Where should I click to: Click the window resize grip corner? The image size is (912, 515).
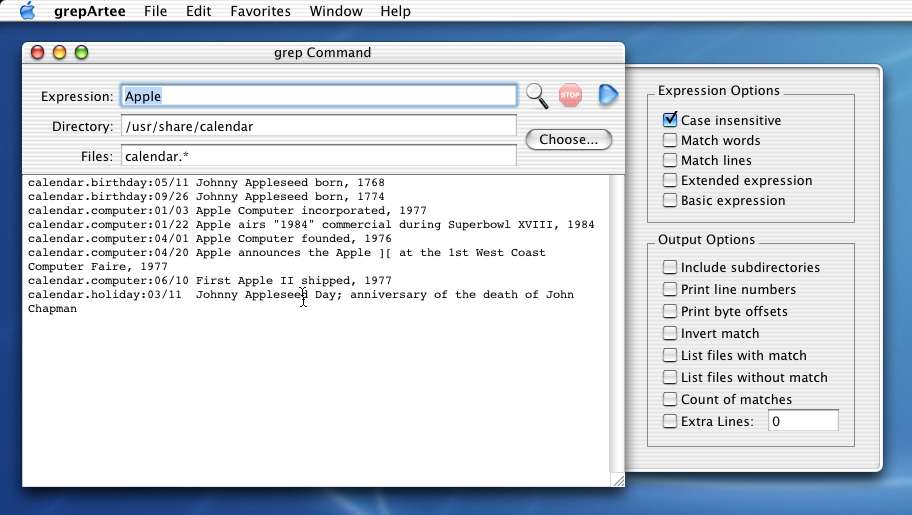click(617, 480)
